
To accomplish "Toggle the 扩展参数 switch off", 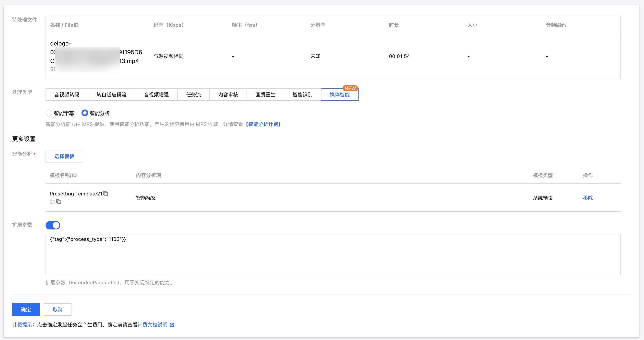I will coord(53,225).
